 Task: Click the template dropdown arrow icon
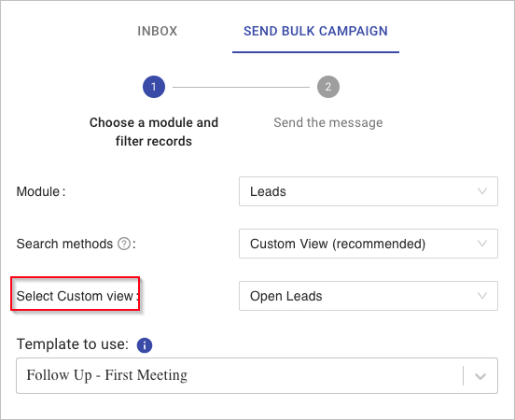click(480, 376)
